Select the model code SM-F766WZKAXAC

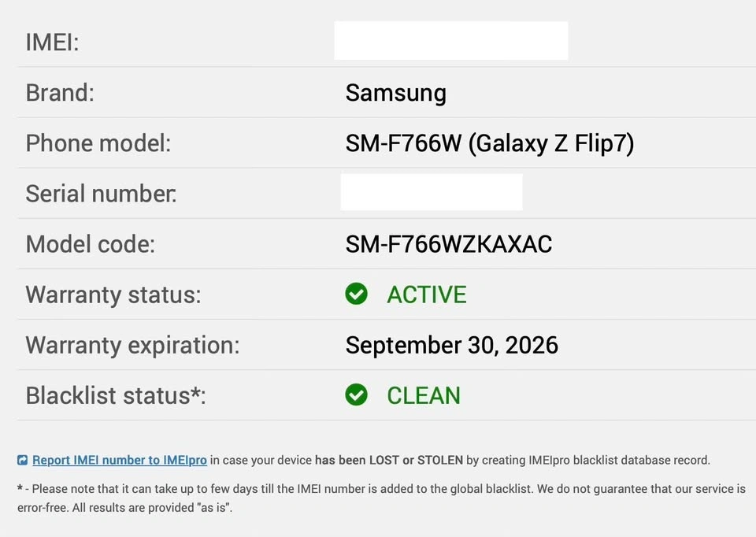[448, 244]
